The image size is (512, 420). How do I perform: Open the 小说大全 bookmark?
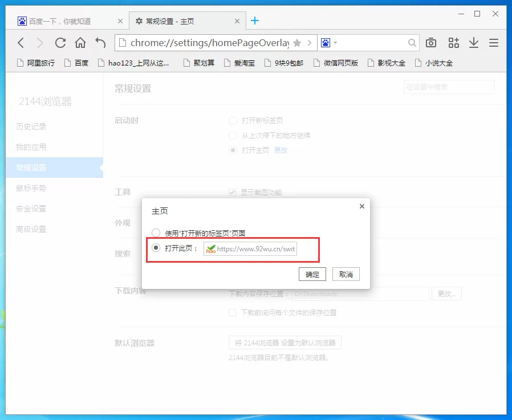(x=434, y=63)
